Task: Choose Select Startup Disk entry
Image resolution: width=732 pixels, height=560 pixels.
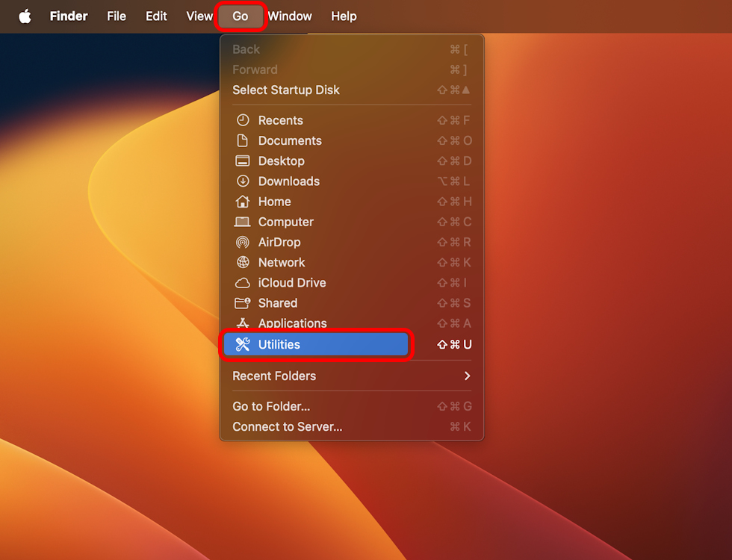Action: (285, 90)
